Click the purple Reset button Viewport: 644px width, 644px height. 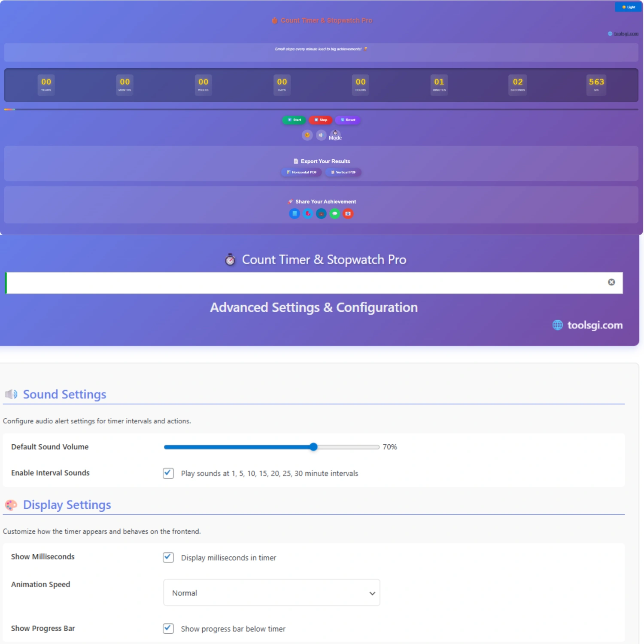[348, 120]
